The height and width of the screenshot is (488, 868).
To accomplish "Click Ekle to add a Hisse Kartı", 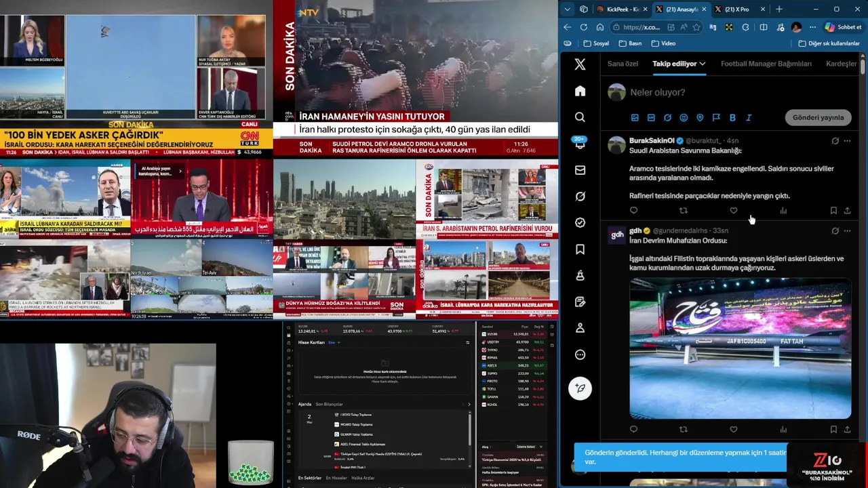I will (334, 342).
